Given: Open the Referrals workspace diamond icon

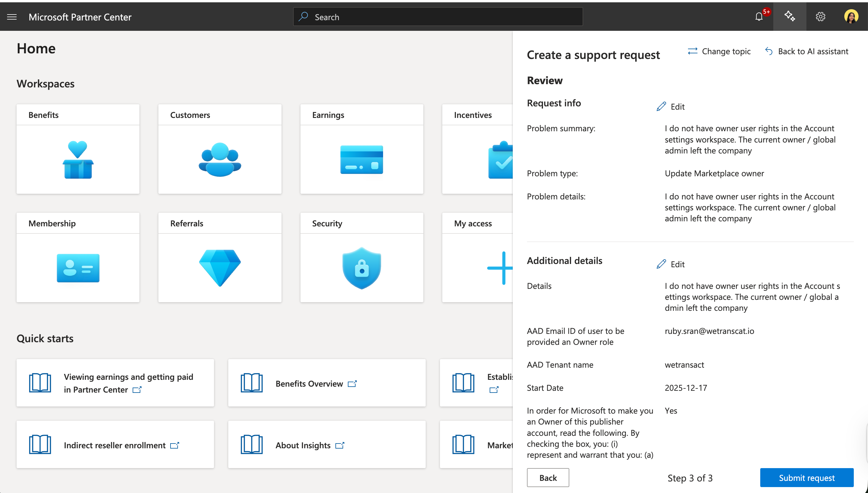Looking at the screenshot, I should [x=220, y=268].
